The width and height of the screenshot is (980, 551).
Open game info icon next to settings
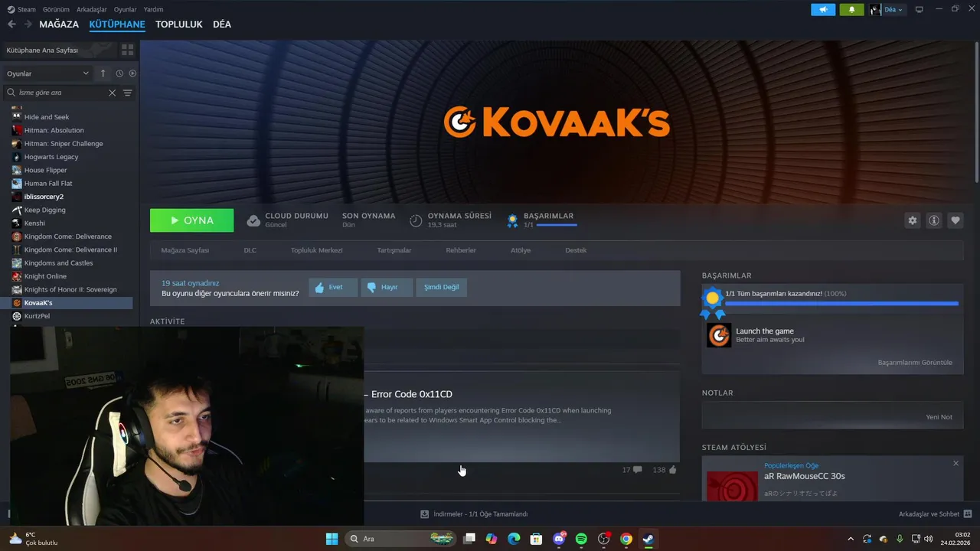pos(934,220)
